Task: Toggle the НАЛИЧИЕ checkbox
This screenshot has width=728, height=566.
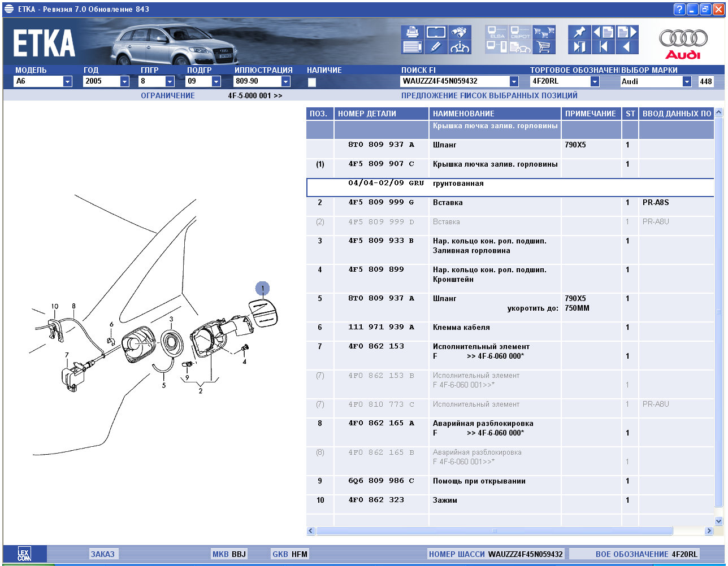Action: pyautogui.click(x=312, y=82)
